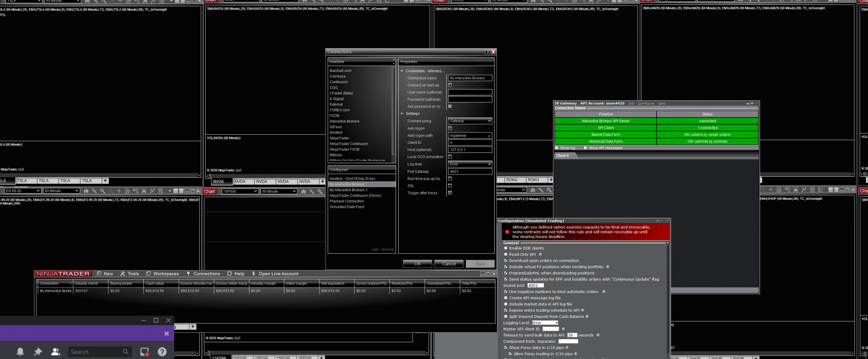This screenshot has width=868, height=359.
Task: Dismiss the purple banner with its X
Action: [x=166, y=333]
